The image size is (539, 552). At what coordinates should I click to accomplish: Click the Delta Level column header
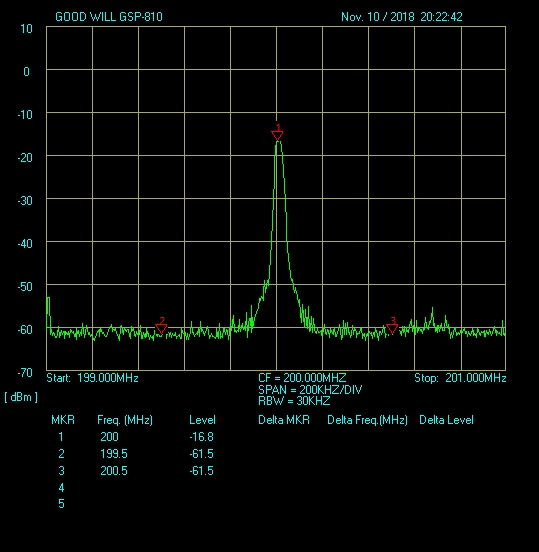pyautogui.click(x=446, y=420)
